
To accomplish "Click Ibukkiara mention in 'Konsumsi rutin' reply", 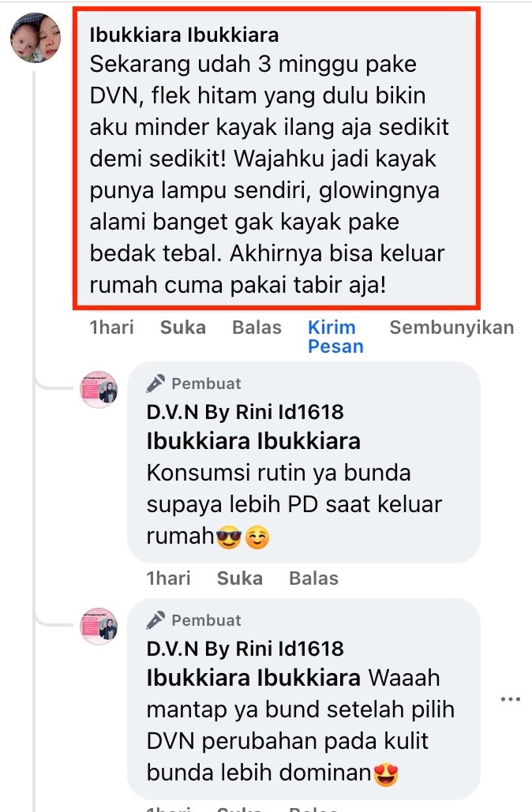I will (253, 441).
